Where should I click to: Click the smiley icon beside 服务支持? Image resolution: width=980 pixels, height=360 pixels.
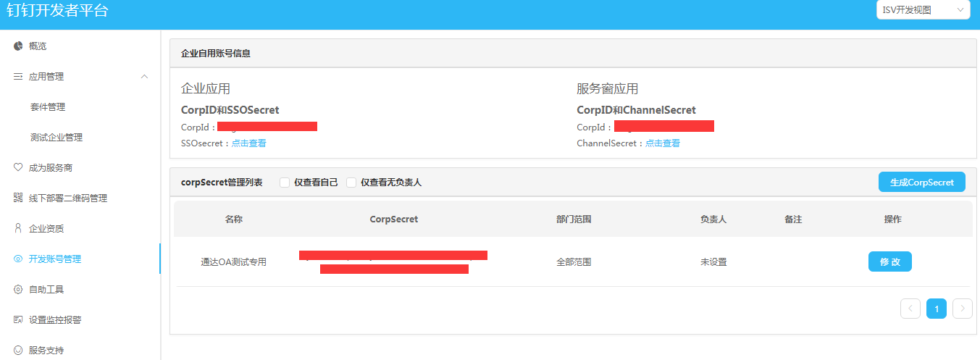coord(18,350)
